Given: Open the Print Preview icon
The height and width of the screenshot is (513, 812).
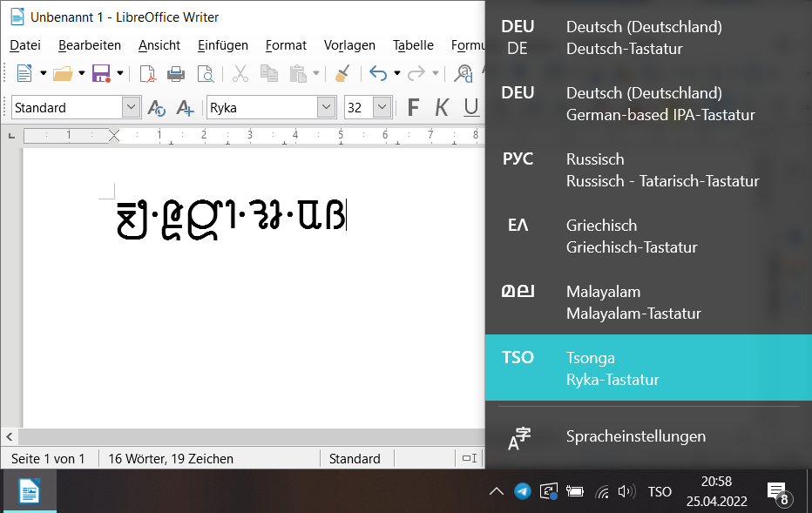Looking at the screenshot, I should 205,74.
